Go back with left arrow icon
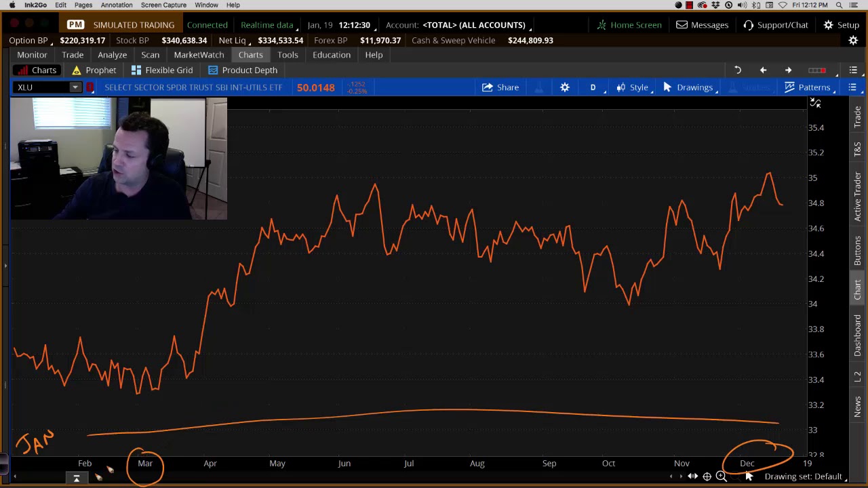The image size is (868, 488). click(x=763, y=70)
